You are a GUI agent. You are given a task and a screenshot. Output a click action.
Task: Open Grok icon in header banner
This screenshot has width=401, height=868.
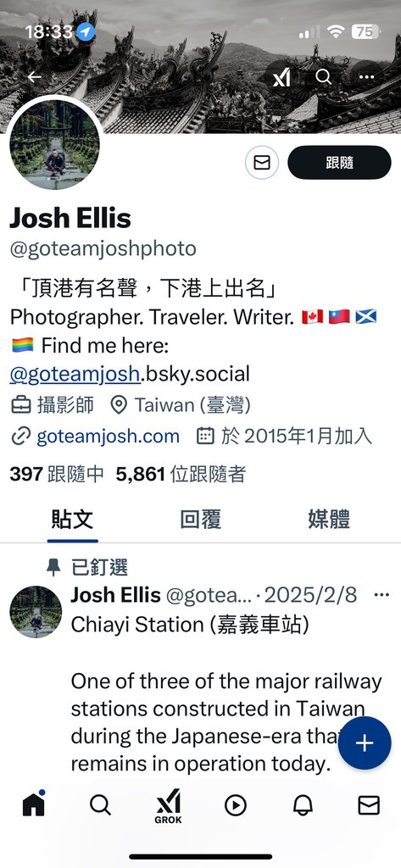[x=281, y=77]
